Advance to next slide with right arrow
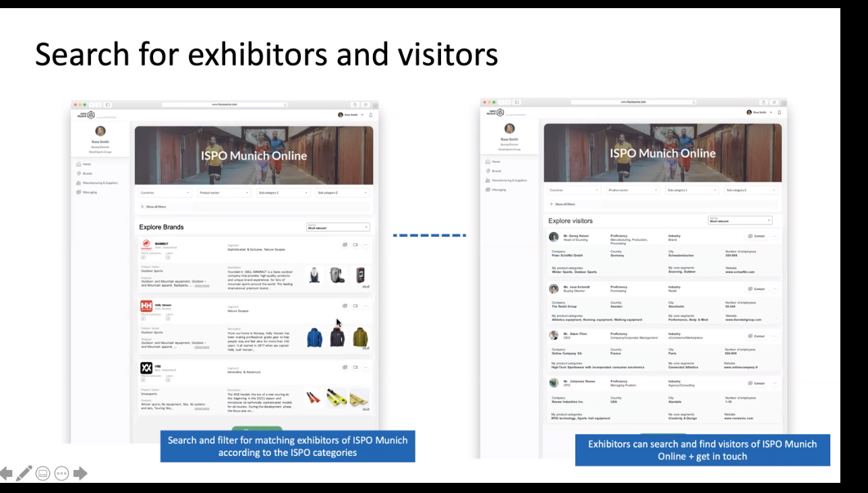This screenshot has width=868, height=493. [x=80, y=473]
